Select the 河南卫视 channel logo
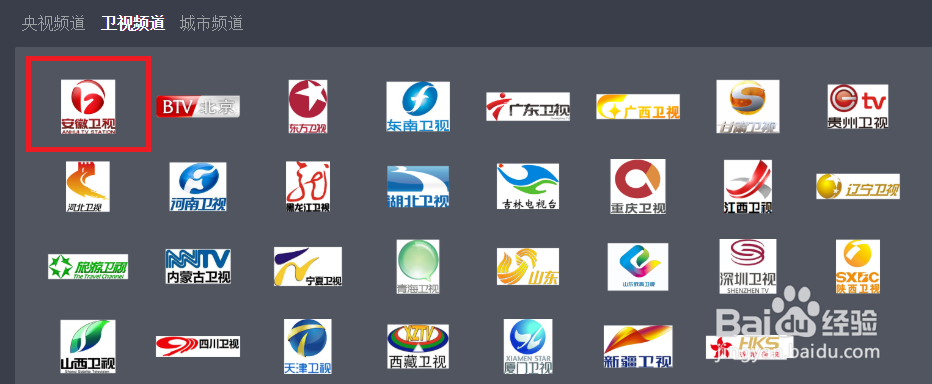Screen dimensions: 932x384 [198, 187]
